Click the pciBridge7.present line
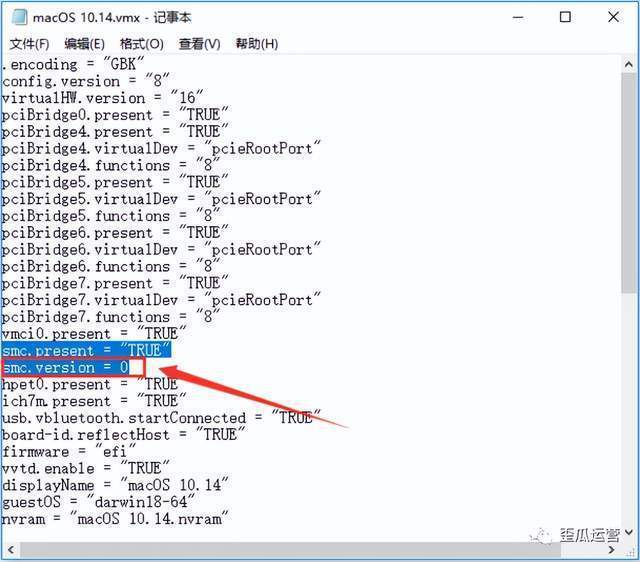The height and width of the screenshot is (562, 640). pyautogui.click(x=115, y=284)
